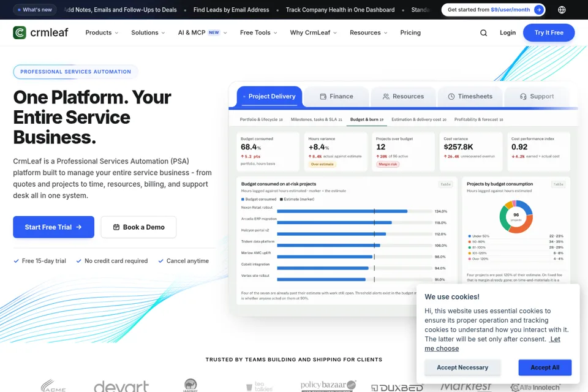The width and height of the screenshot is (588, 392).
Task: Click the Login link
Action: click(x=508, y=32)
